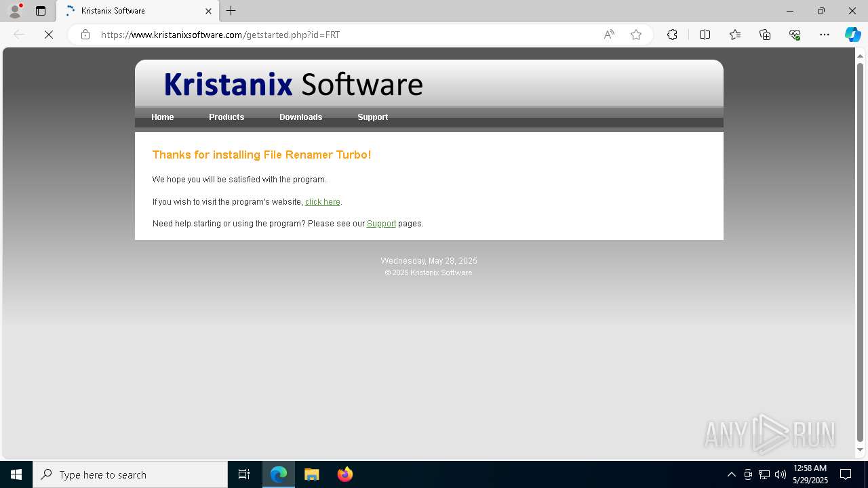
Task: Open network status tray icon
Action: [x=764, y=474]
